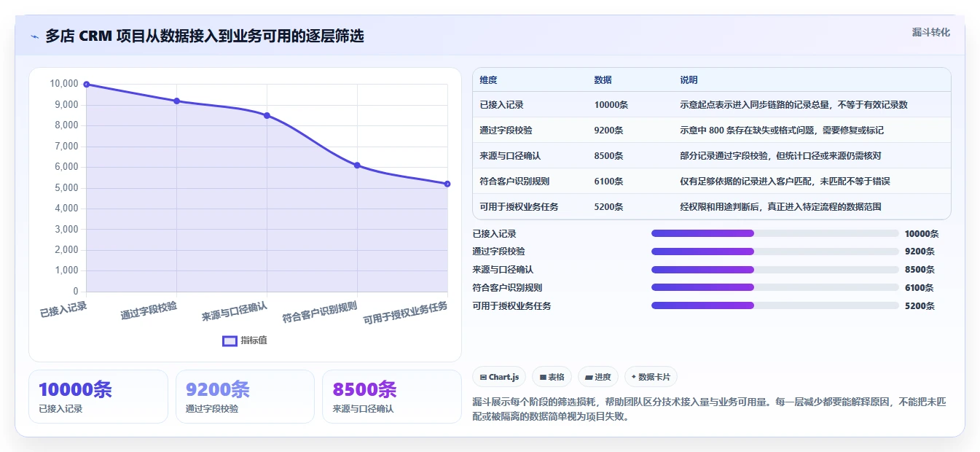Click the 6100条 table data cell

630,181
